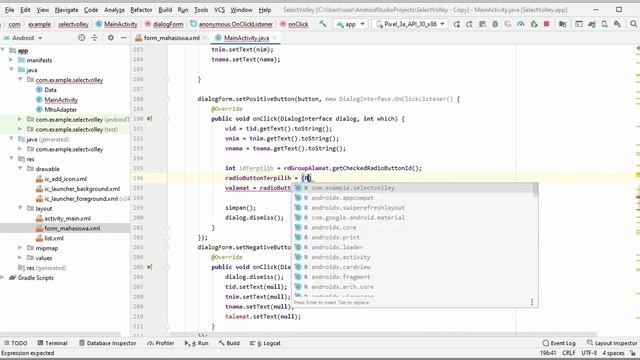Expand the Gradle Scripts node
The image size is (640, 360).
click(x=3, y=278)
